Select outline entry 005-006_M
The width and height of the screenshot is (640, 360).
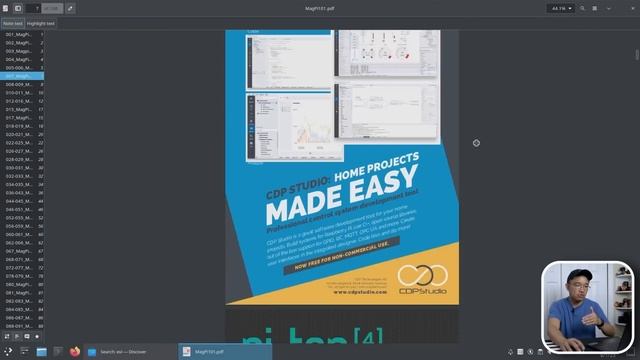[22, 68]
